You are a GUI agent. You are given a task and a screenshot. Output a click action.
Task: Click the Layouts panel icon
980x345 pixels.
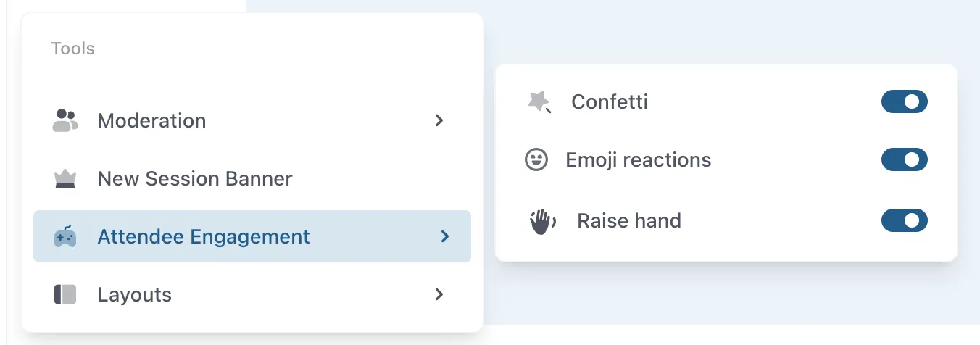coord(65,295)
